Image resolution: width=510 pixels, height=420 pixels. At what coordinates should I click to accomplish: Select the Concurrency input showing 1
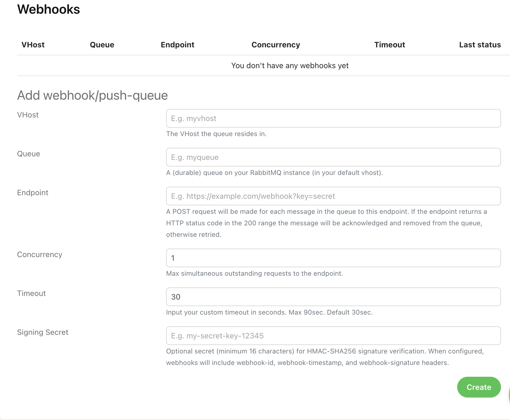click(x=333, y=258)
